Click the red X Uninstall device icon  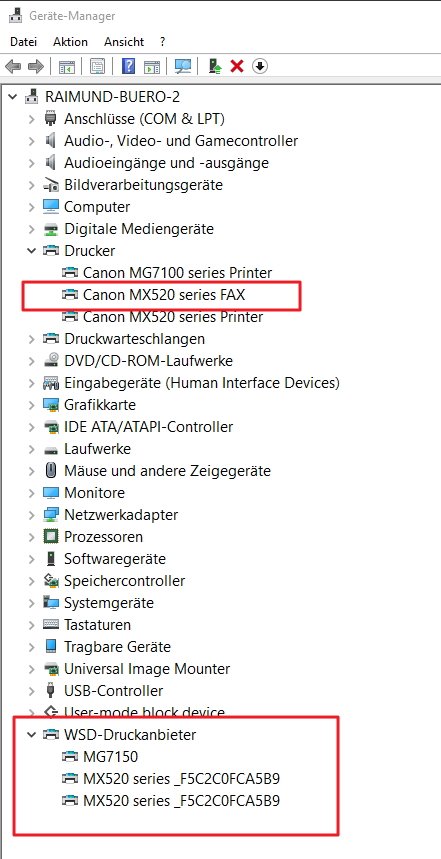[x=237, y=66]
